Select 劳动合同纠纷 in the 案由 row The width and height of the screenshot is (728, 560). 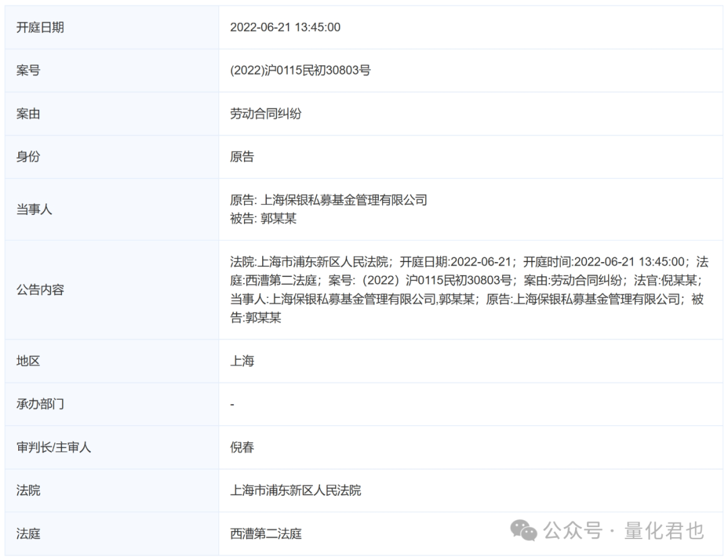click(x=266, y=114)
